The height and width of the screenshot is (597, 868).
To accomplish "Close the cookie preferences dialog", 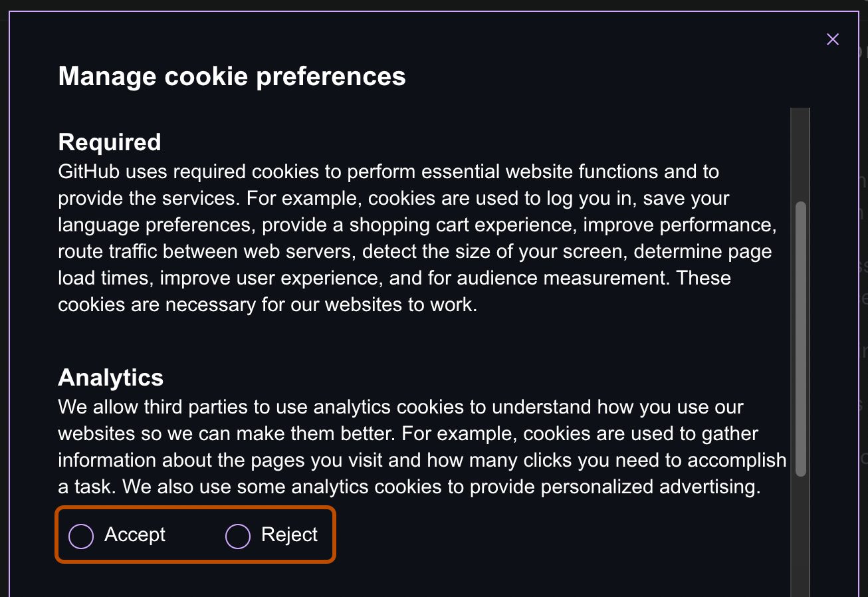I will coord(833,39).
